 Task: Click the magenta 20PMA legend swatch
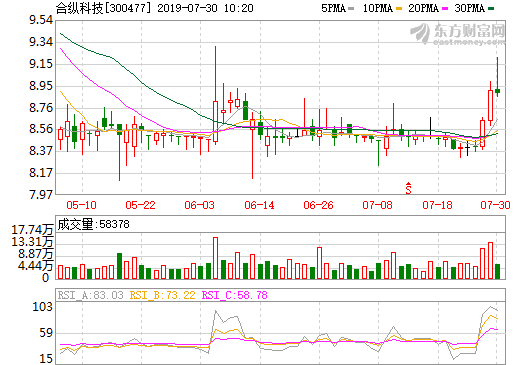pyautogui.click(x=445, y=8)
